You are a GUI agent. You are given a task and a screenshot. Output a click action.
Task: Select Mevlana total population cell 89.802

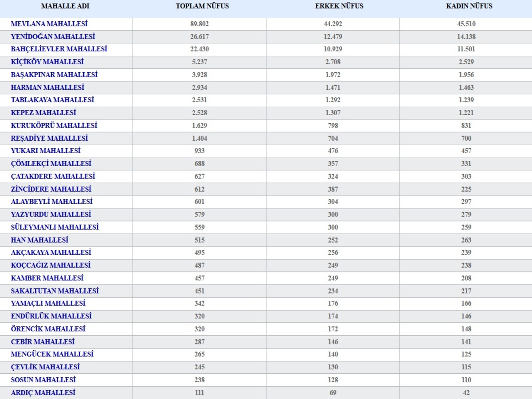199,24
